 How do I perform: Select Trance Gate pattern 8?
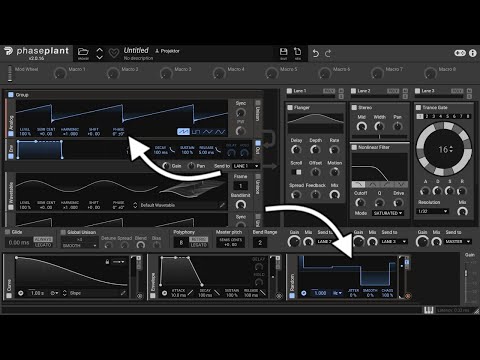[468, 116]
